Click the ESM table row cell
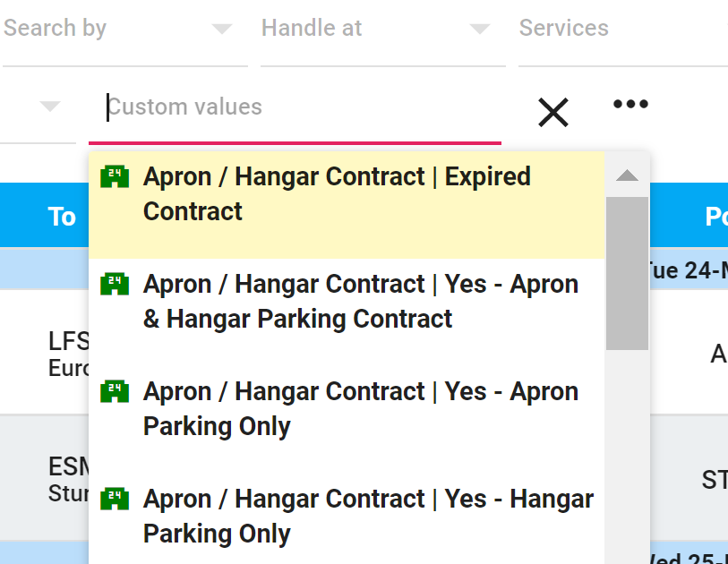 click(67, 479)
